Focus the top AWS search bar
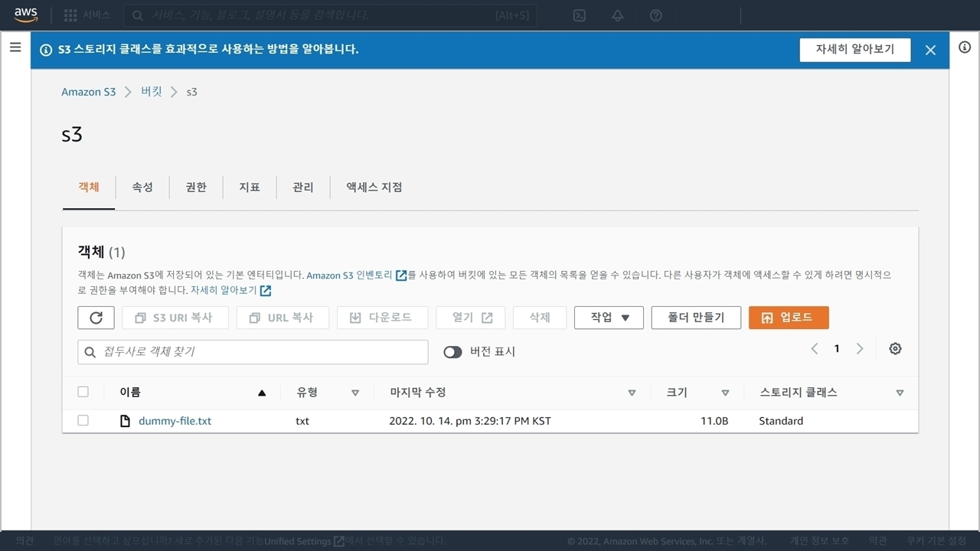980x551 pixels. 330,15
